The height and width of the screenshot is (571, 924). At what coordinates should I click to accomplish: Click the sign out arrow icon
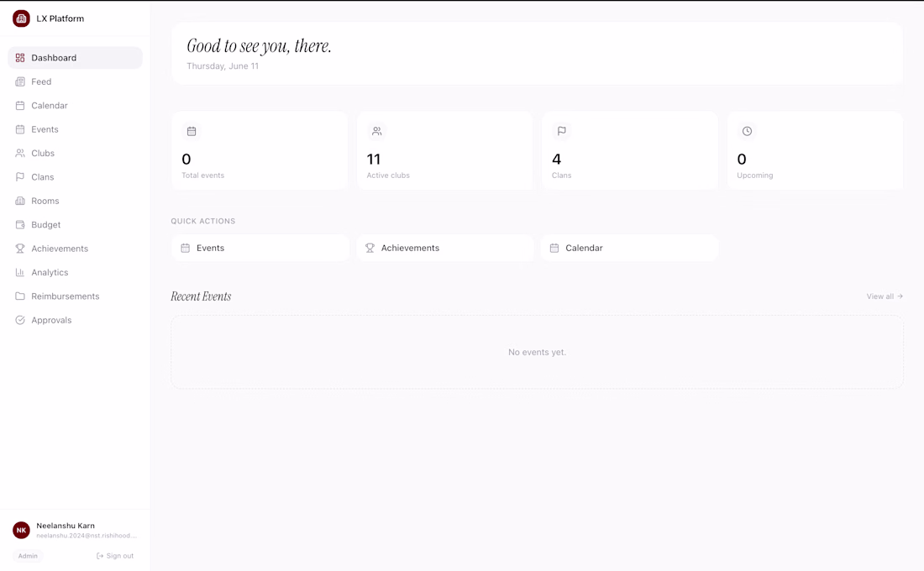[100, 556]
